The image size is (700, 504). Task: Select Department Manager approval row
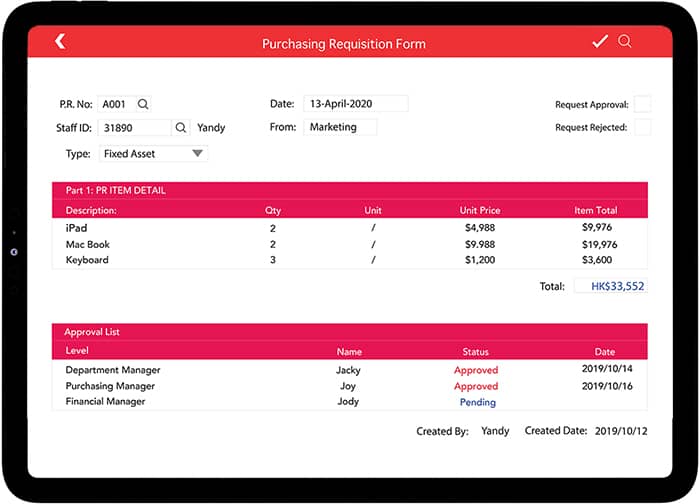(350, 370)
